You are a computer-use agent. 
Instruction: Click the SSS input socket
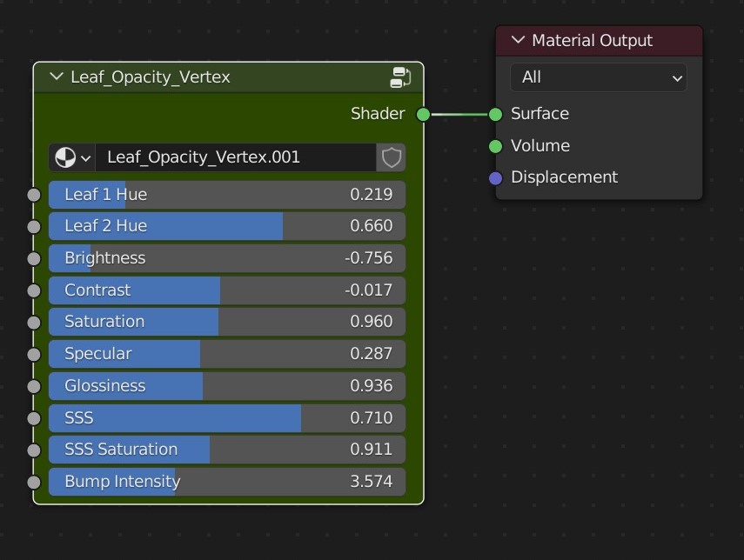pos(34,418)
